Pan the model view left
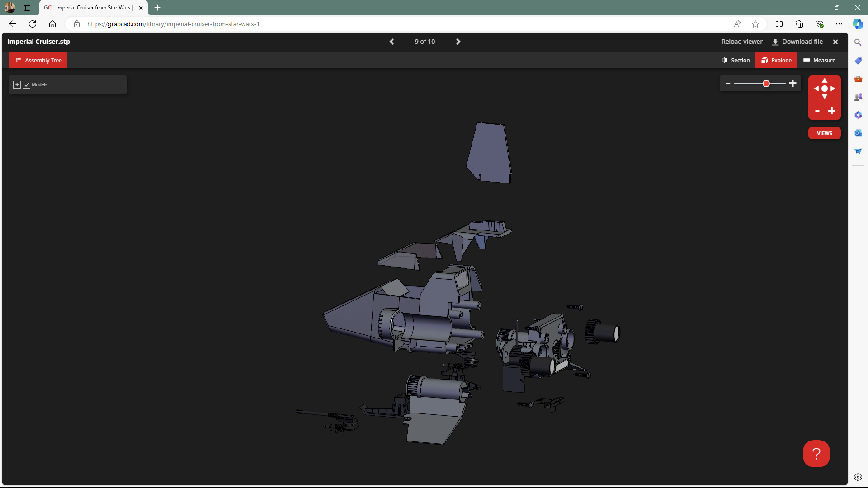 tap(816, 89)
